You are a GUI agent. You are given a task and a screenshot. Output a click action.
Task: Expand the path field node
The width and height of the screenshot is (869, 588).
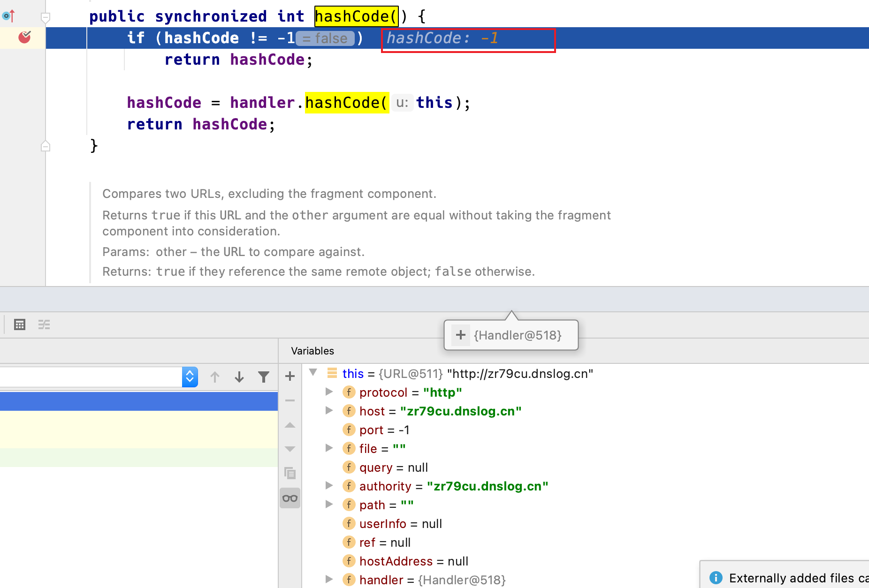(x=329, y=505)
